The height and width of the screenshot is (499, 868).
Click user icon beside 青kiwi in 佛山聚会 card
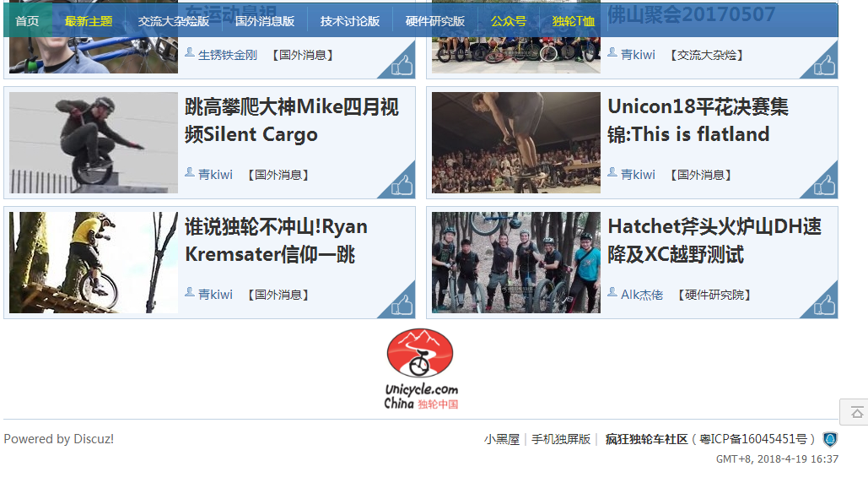click(612, 52)
